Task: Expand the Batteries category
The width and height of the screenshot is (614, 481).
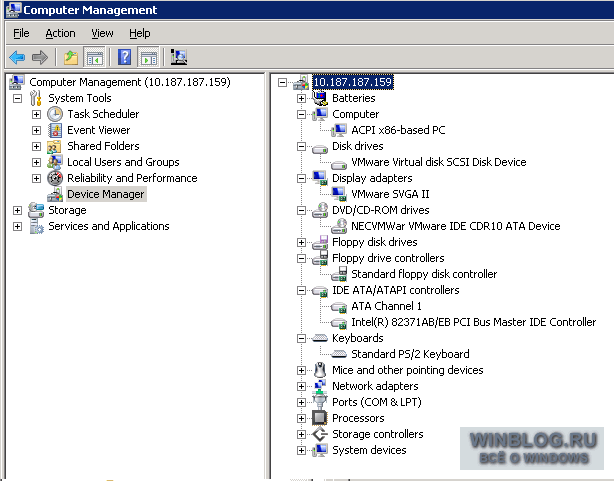Action: 301,98
